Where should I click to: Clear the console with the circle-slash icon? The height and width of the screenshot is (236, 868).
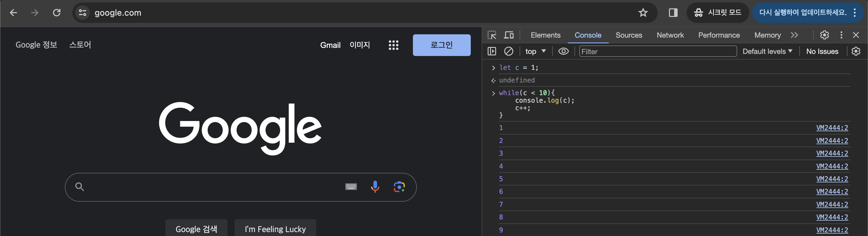click(x=508, y=51)
